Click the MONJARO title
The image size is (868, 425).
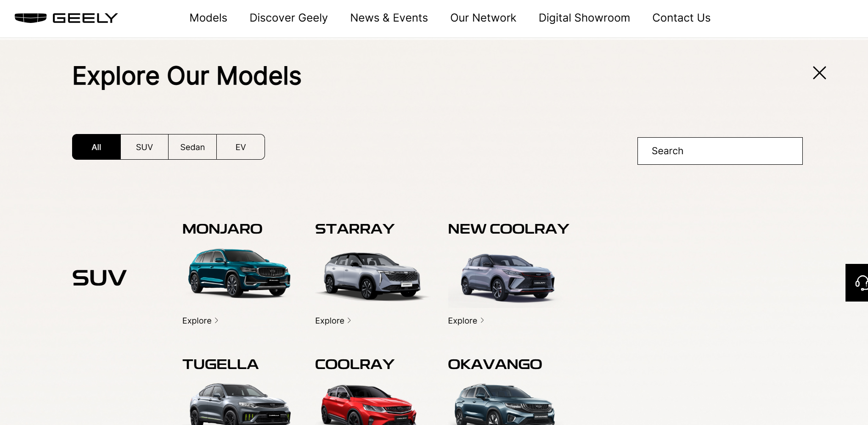(222, 229)
